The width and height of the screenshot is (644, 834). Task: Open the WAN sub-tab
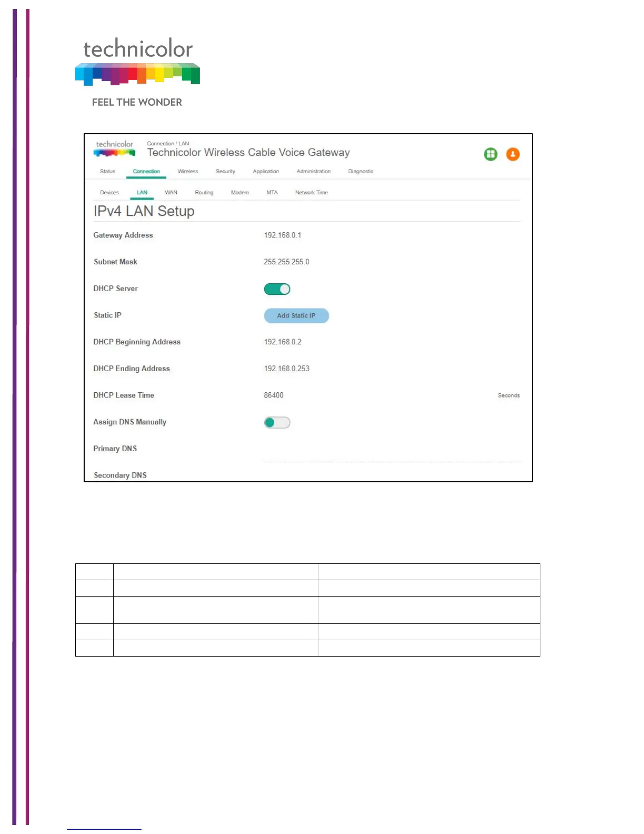[x=171, y=193]
